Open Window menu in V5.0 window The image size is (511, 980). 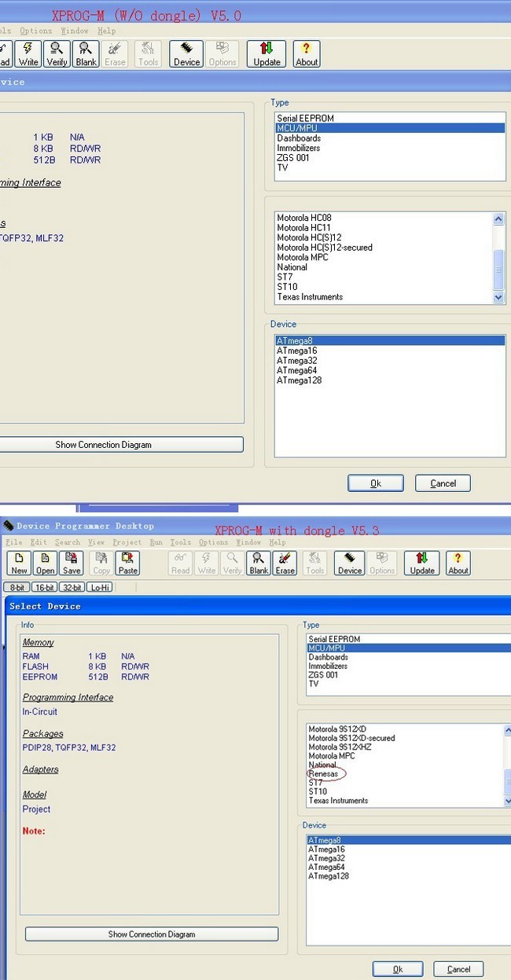[x=75, y=31]
